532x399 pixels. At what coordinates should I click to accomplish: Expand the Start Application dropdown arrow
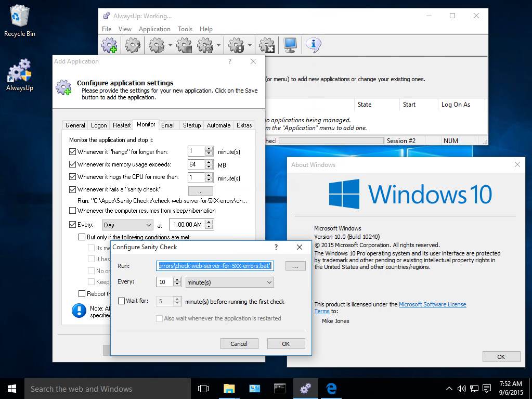click(x=170, y=45)
